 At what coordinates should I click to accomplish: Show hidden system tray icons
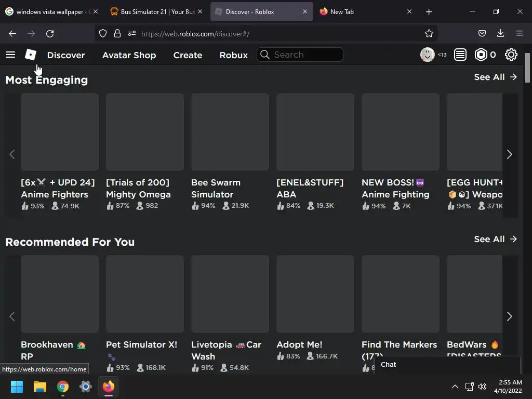(x=455, y=387)
